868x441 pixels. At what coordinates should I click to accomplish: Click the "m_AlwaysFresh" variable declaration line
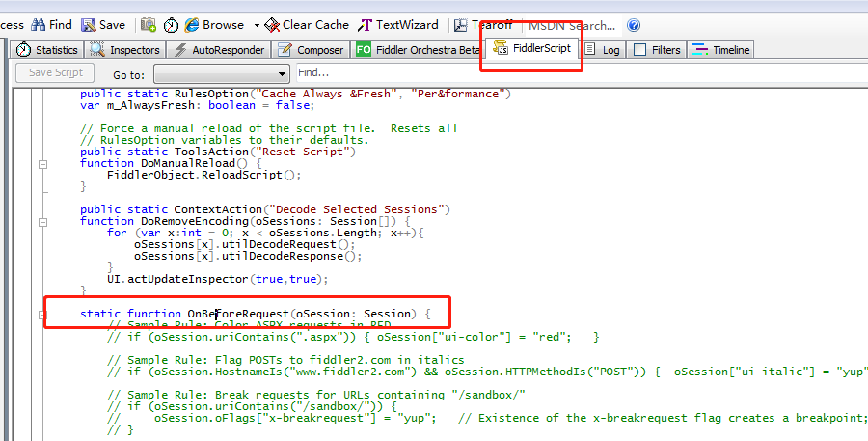point(197,105)
